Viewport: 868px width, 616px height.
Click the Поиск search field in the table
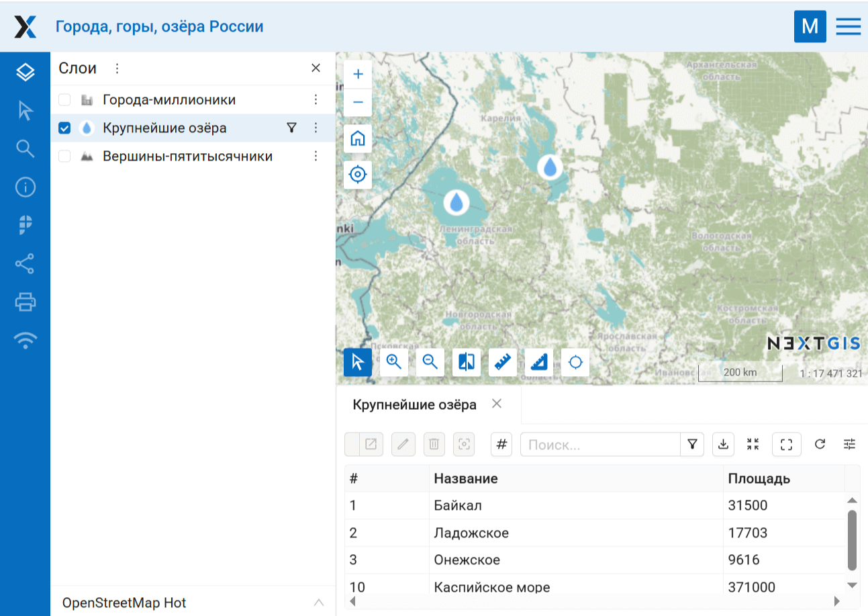click(601, 445)
